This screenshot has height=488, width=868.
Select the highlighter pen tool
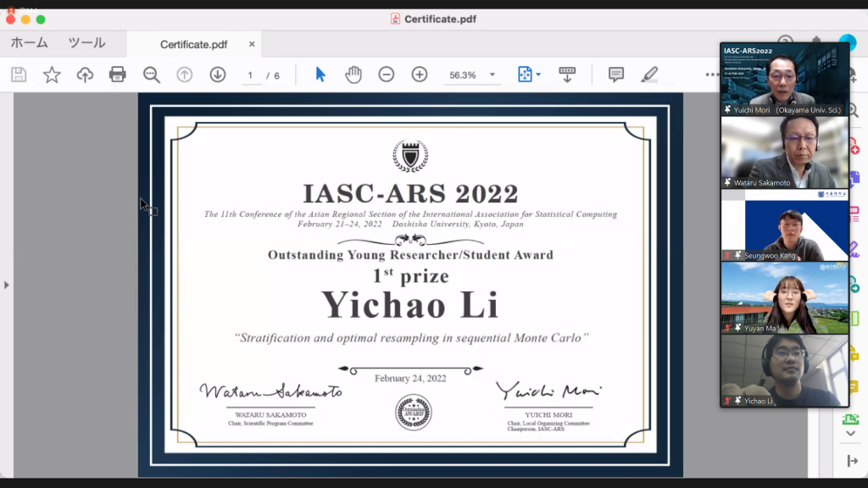pos(649,75)
